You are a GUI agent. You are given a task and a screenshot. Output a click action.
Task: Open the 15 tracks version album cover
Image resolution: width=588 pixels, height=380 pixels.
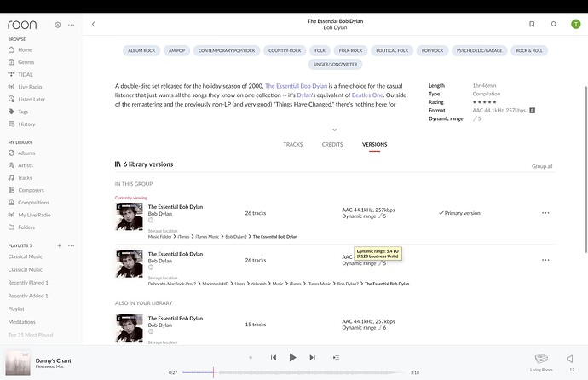tap(129, 328)
